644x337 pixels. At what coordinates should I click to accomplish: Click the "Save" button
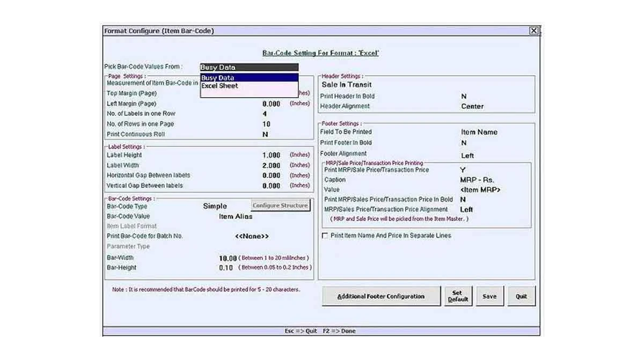(x=489, y=296)
